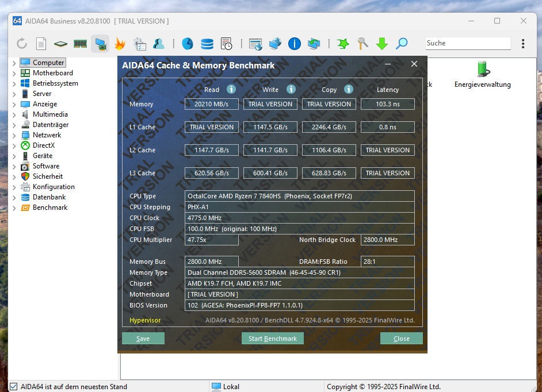Click the Lokal status bar entry
The width and height of the screenshot is (542, 392).
pyautogui.click(x=226, y=386)
